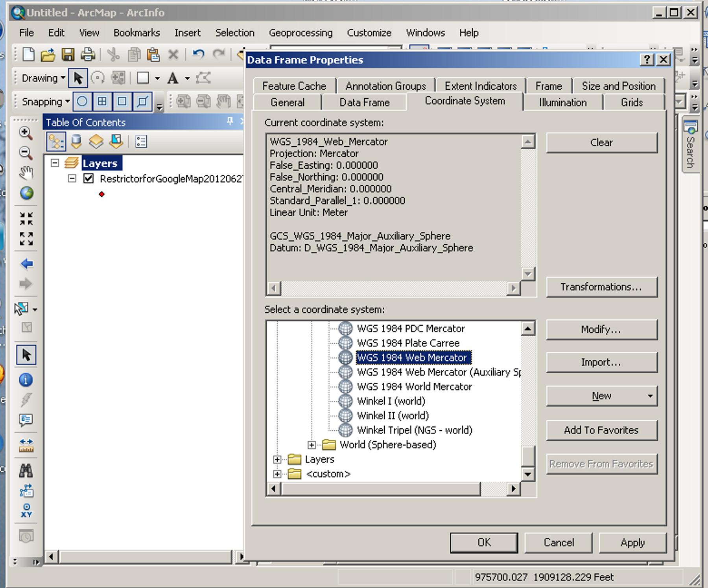Open the Bookmarks menu
The width and height of the screenshot is (708, 588).
pyautogui.click(x=136, y=33)
